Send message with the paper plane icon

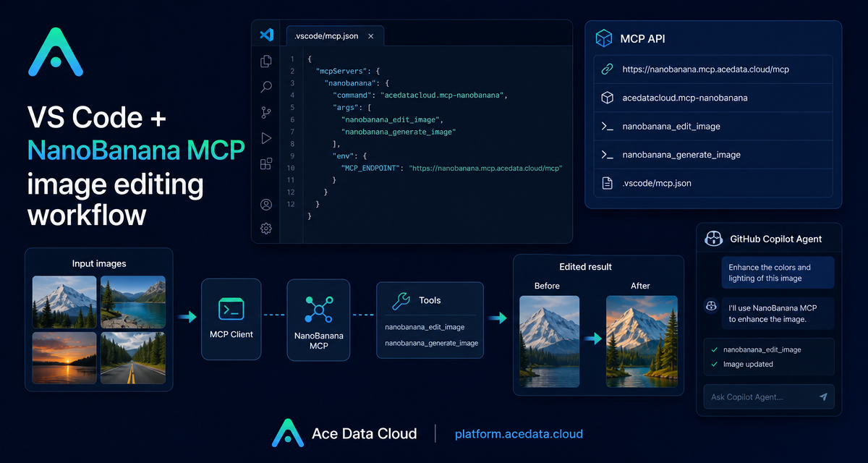(x=823, y=396)
